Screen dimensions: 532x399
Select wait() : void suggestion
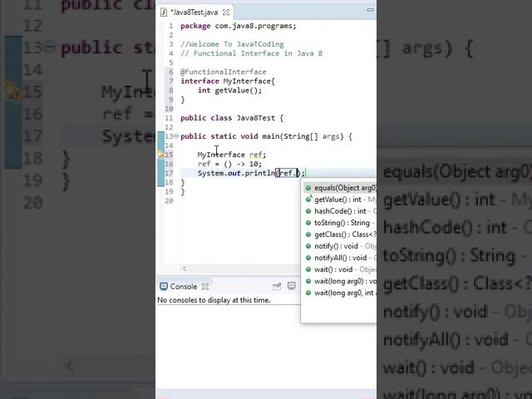340,269
